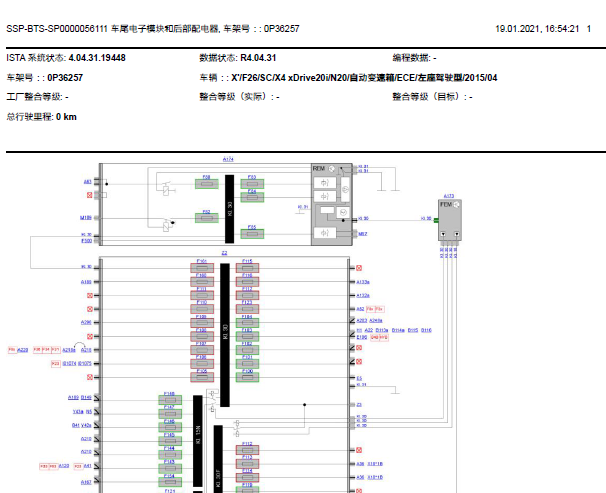
Task: Click ISTA version 4.04.31.19448
Action: click(x=97, y=58)
